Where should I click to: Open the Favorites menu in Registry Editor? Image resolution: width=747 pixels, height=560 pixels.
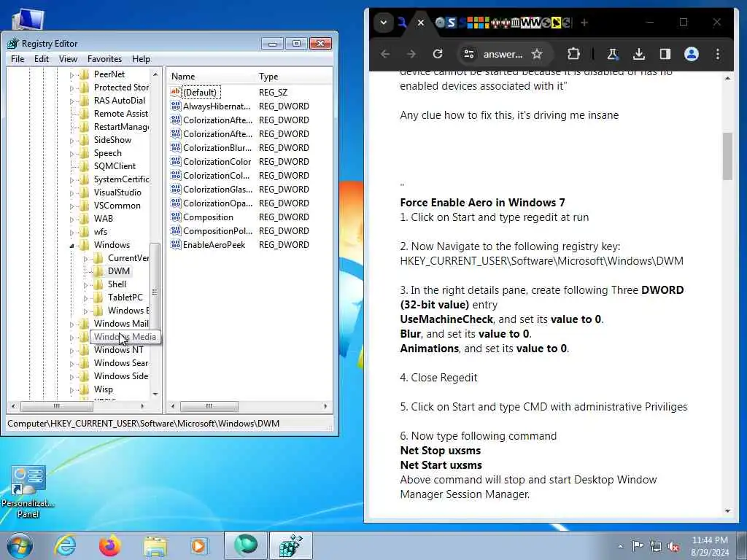click(x=104, y=59)
